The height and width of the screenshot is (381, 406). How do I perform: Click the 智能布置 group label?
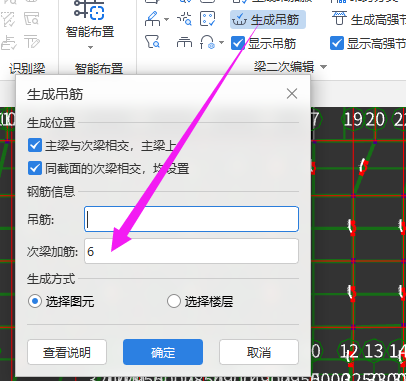click(99, 69)
